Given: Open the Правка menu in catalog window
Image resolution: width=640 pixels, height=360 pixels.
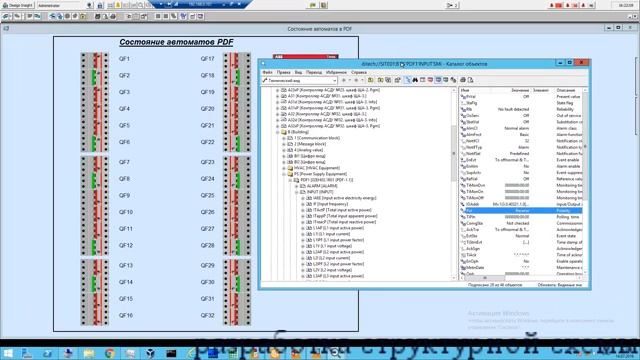Looking at the screenshot, I should pos(283,72).
